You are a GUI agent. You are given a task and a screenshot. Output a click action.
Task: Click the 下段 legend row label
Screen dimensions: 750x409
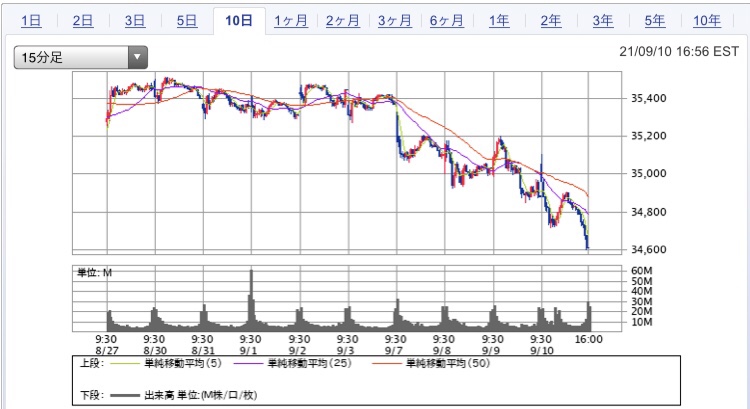tap(91, 395)
